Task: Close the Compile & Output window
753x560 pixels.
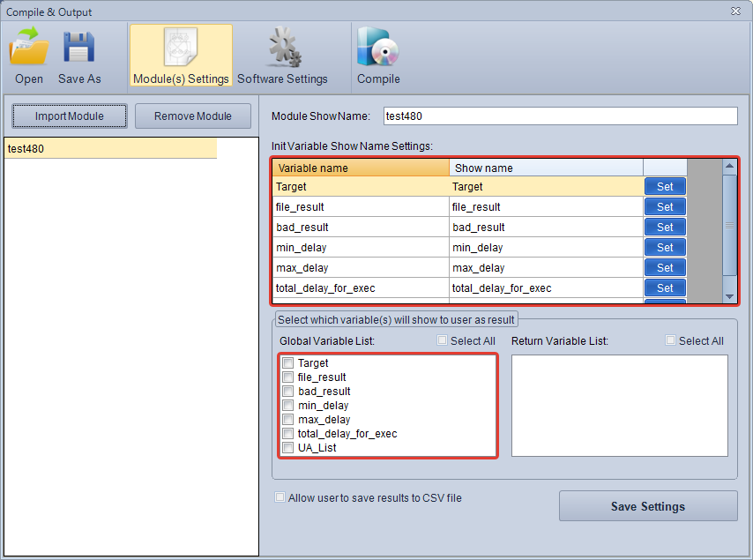Action: [x=735, y=11]
